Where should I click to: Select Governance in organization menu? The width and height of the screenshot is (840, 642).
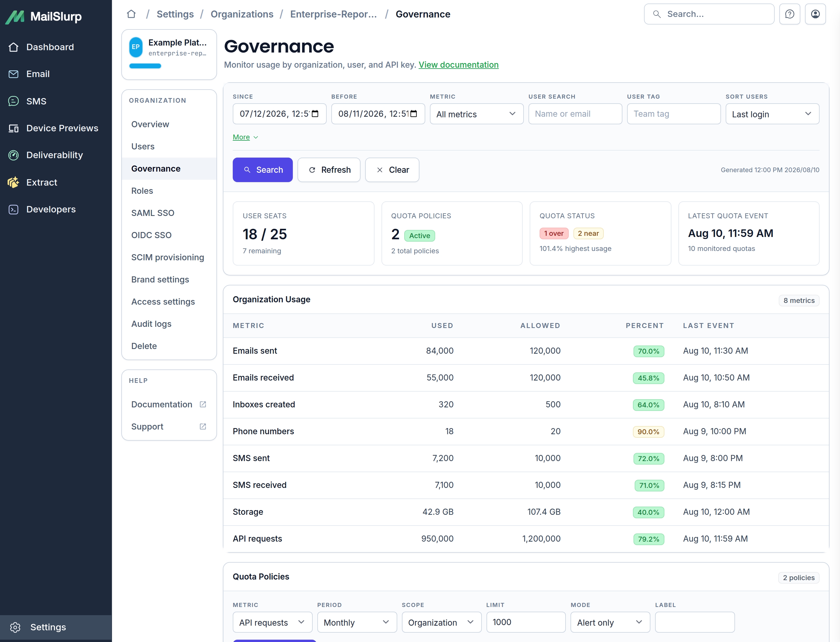click(169, 169)
